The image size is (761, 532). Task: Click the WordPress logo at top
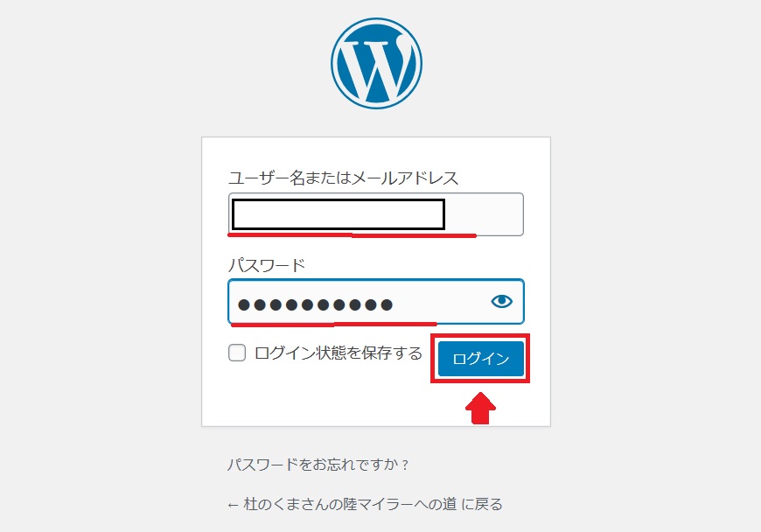376,64
